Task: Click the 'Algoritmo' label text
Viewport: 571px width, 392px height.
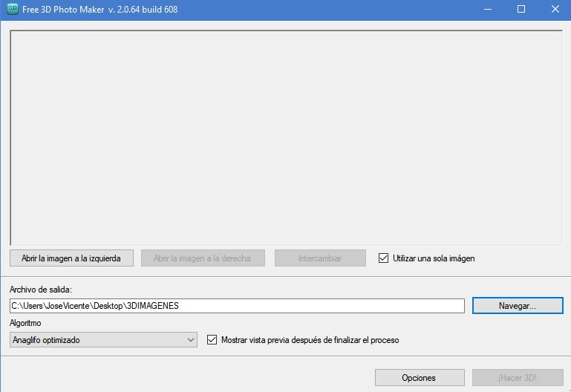Action: point(26,324)
